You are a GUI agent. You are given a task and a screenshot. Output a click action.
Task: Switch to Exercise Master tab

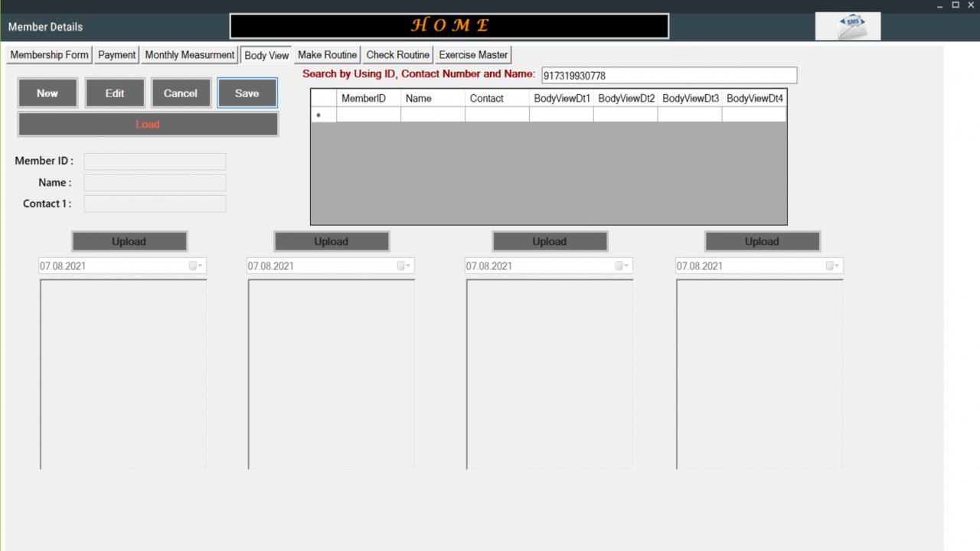pyautogui.click(x=473, y=55)
